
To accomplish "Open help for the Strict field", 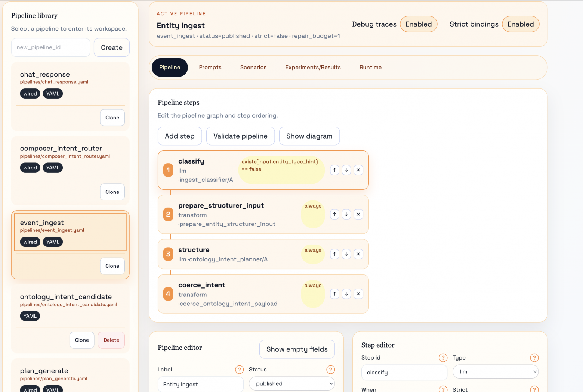I will coord(534,389).
